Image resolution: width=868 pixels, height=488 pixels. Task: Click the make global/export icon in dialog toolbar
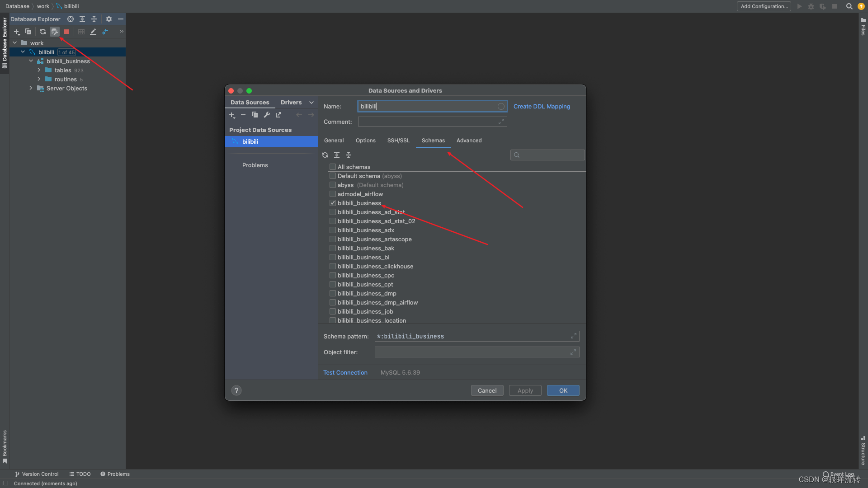278,115
